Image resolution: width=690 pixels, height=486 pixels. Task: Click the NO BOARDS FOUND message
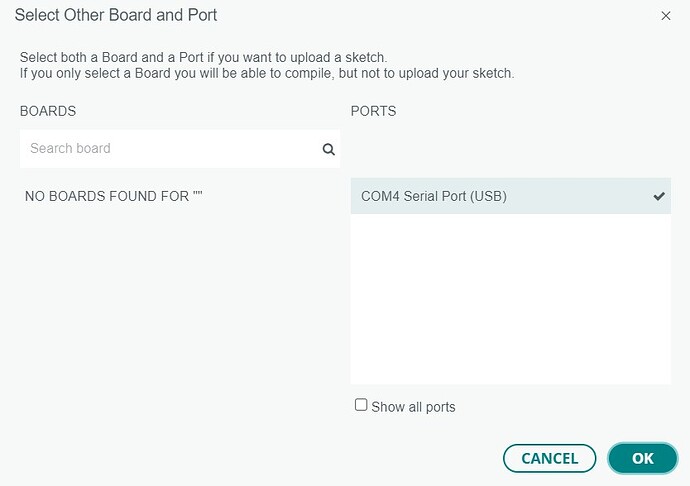(114, 196)
